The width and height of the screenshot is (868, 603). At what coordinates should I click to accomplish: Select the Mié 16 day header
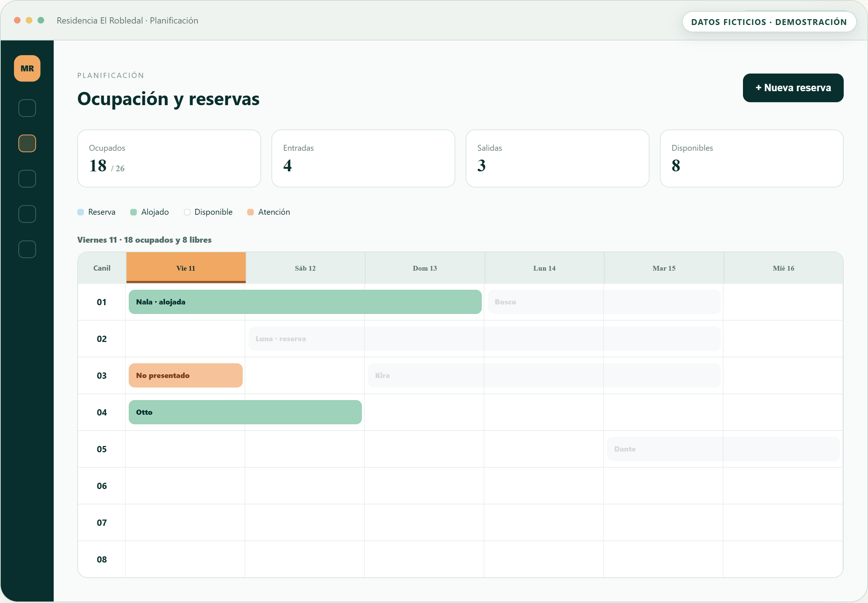[783, 268]
